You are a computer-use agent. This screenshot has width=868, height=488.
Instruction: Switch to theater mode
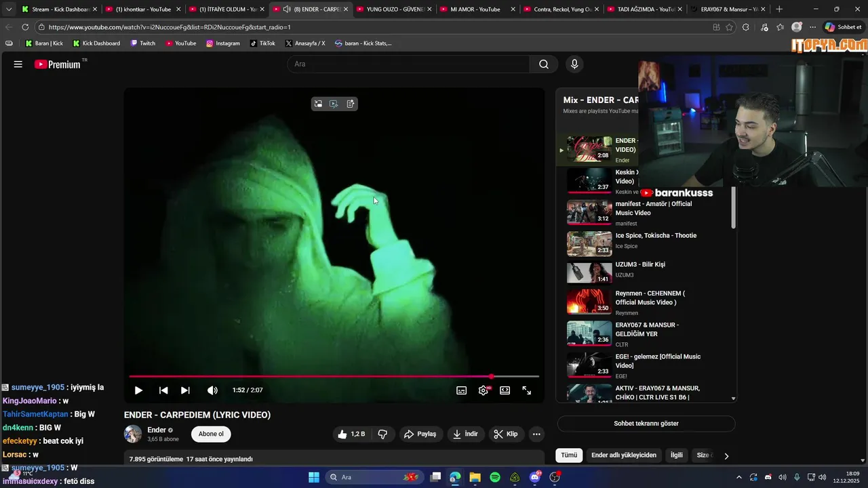tap(505, 390)
